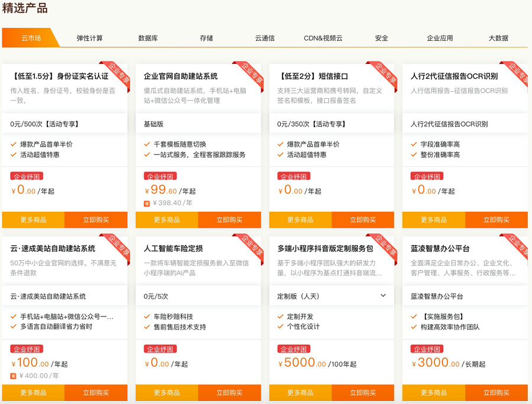Select the 0元/500次【活动专享】 spec option

(45, 124)
